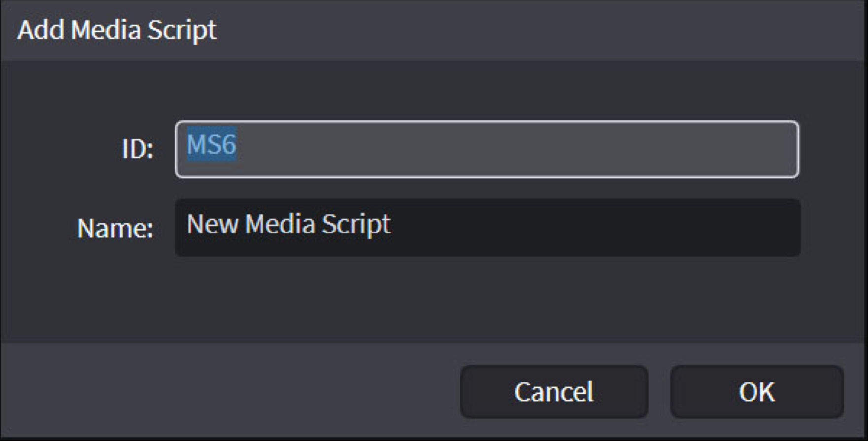
Task: Click empty title bar area right of title
Action: pos(542,30)
